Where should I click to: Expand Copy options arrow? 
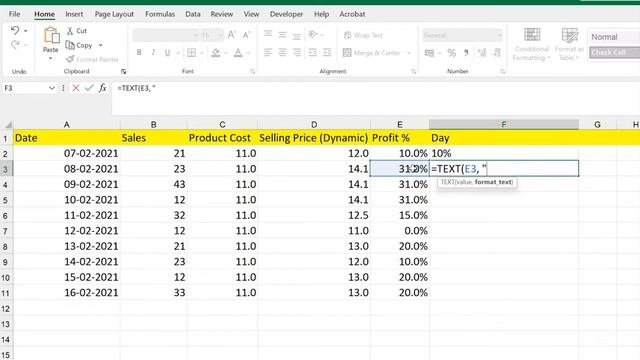click(x=100, y=45)
